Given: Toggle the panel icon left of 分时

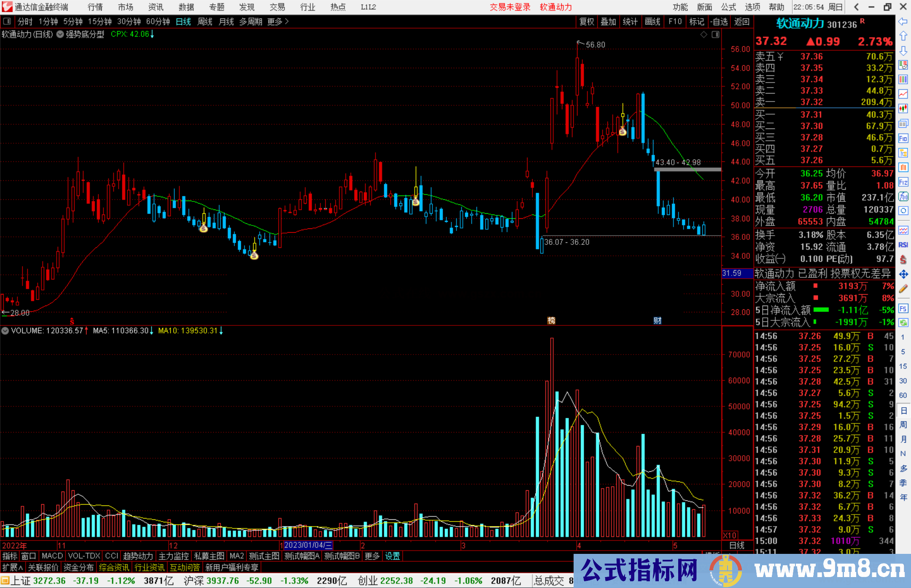Looking at the screenshot, I should 7,21.
